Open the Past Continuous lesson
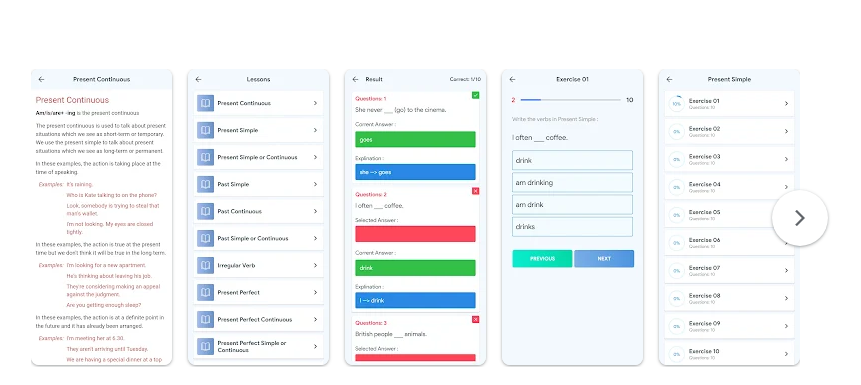This screenshot has height=385, width=861. [x=259, y=211]
